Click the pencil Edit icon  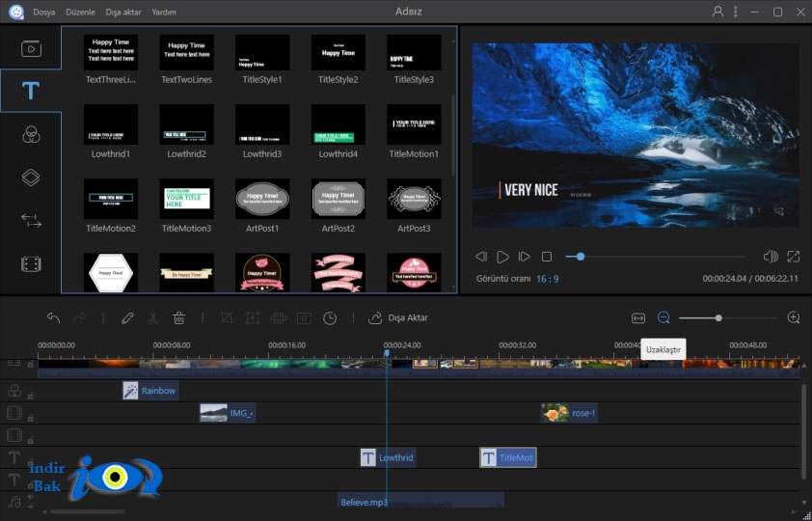coord(127,317)
